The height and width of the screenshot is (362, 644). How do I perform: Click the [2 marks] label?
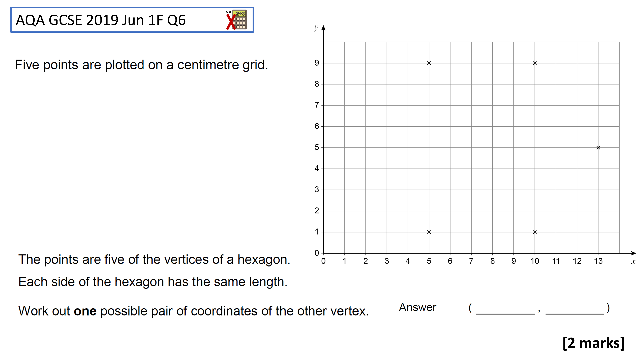[594, 343]
